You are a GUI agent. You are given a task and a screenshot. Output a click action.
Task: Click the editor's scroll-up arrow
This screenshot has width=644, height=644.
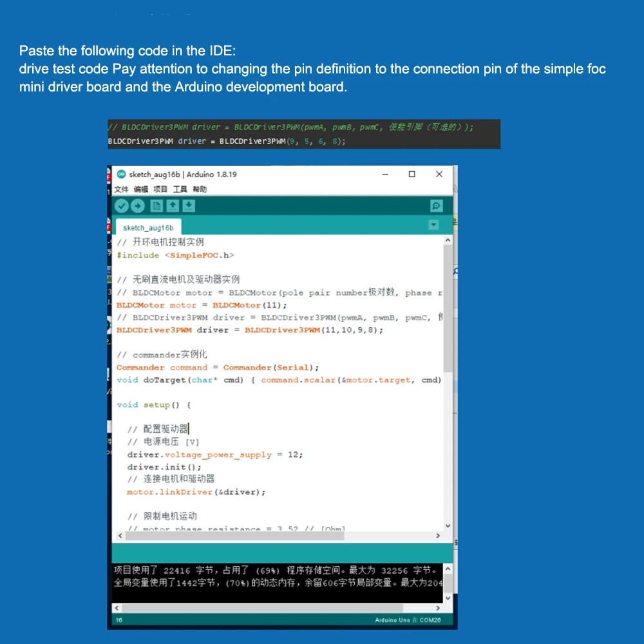pyautogui.click(x=448, y=240)
